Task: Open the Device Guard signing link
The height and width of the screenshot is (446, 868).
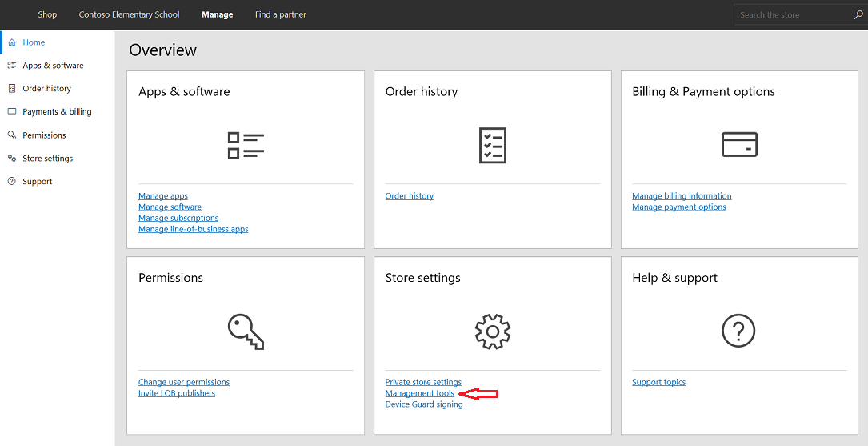Action: [424, 405]
